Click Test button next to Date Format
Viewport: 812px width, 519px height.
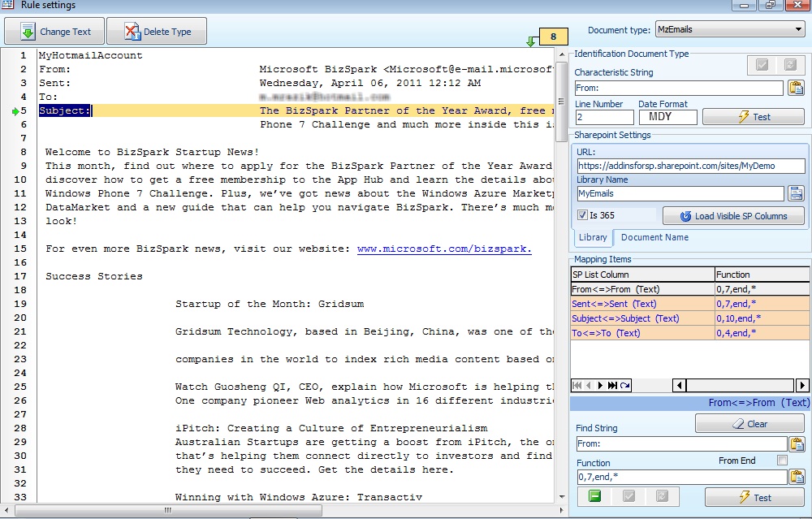coord(754,117)
